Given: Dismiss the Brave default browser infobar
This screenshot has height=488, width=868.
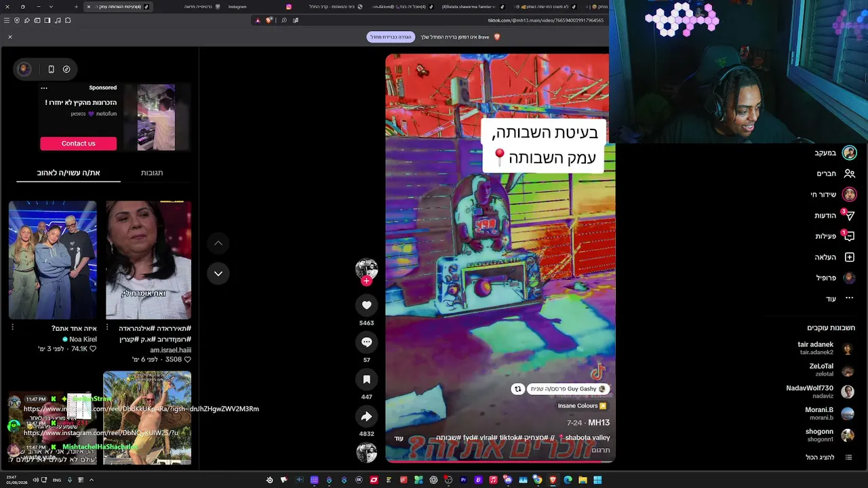Looking at the screenshot, I should (x=10, y=37).
